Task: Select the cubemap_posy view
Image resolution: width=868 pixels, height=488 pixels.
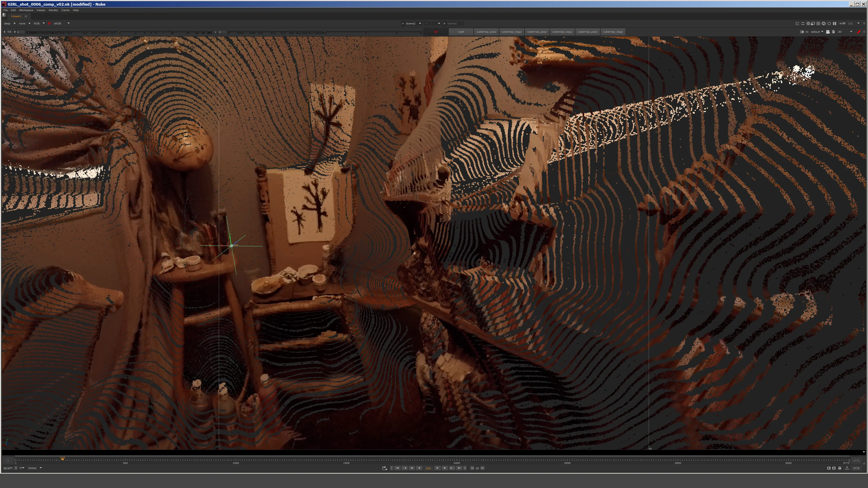Action: [x=537, y=32]
